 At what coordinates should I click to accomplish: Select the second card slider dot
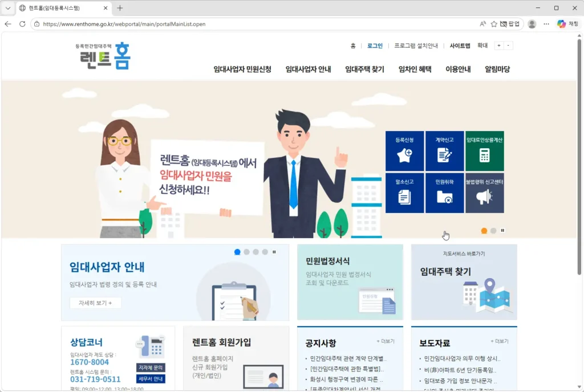(246, 252)
